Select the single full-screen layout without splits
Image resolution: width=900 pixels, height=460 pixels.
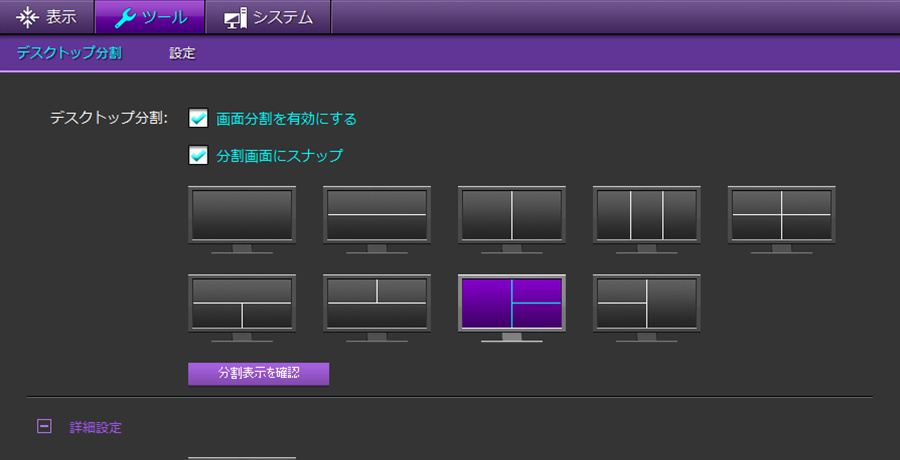(242, 214)
